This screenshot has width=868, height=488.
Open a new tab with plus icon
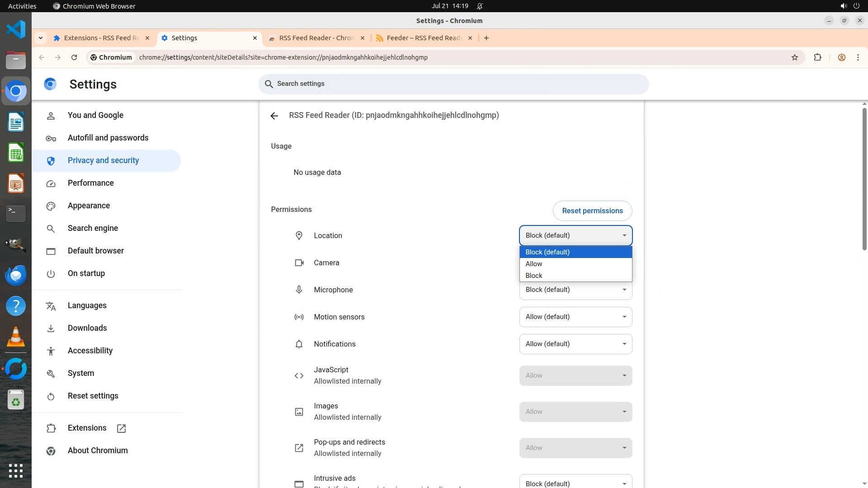coord(486,38)
